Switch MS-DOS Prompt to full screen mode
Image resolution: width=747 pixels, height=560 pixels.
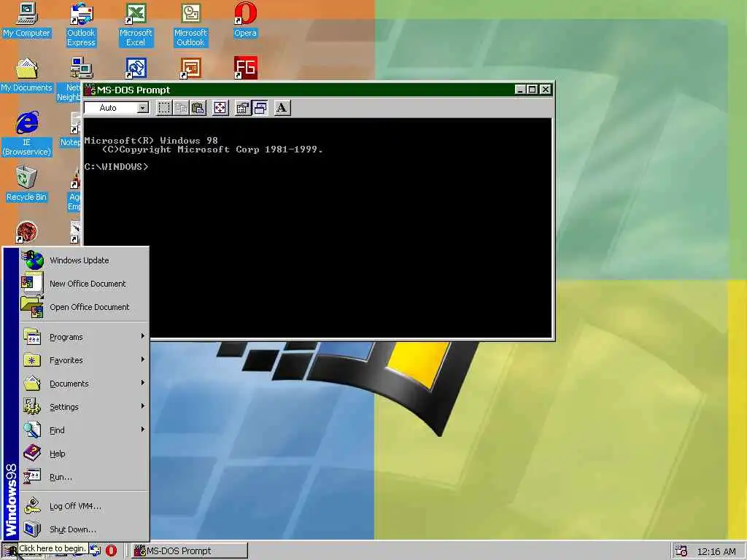click(x=220, y=108)
